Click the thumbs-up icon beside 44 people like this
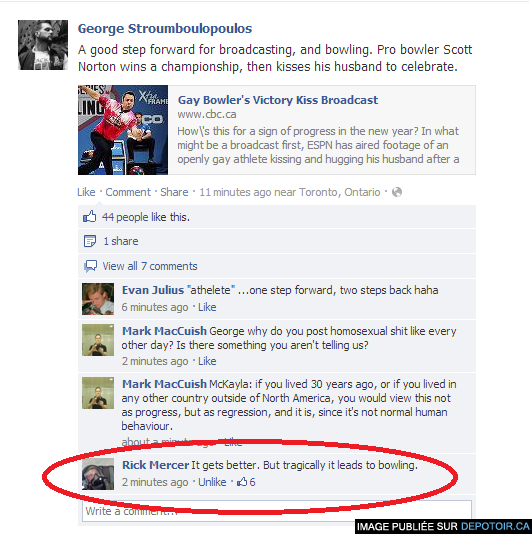Screen dimensions: 532x534 [90, 217]
